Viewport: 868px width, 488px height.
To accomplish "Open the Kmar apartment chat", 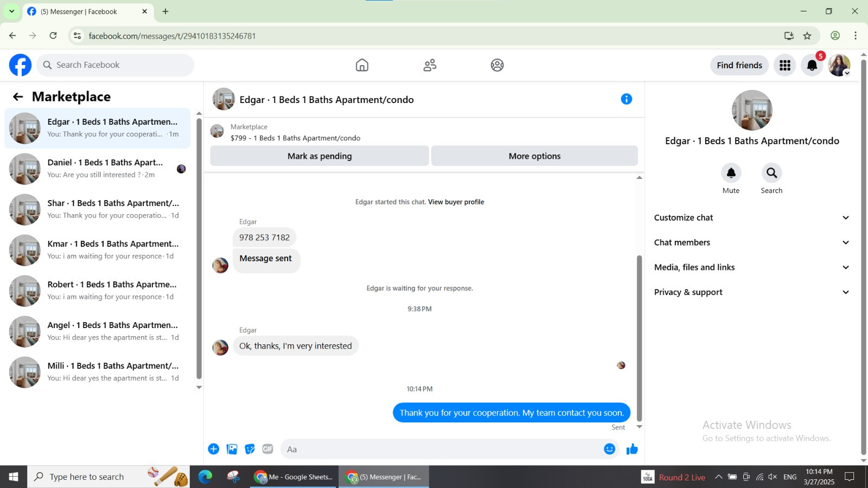I will coord(98,250).
